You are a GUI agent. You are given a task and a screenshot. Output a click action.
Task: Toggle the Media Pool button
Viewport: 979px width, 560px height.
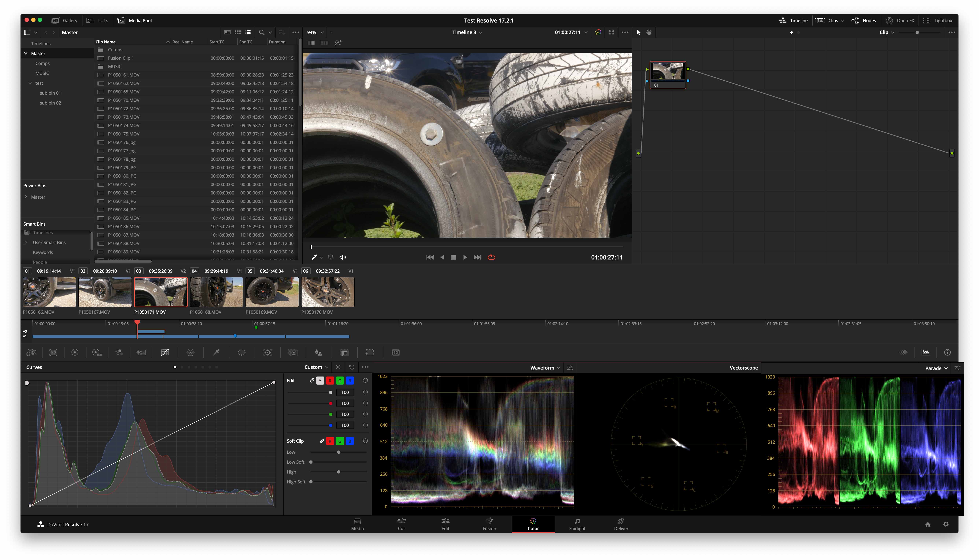point(135,21)
